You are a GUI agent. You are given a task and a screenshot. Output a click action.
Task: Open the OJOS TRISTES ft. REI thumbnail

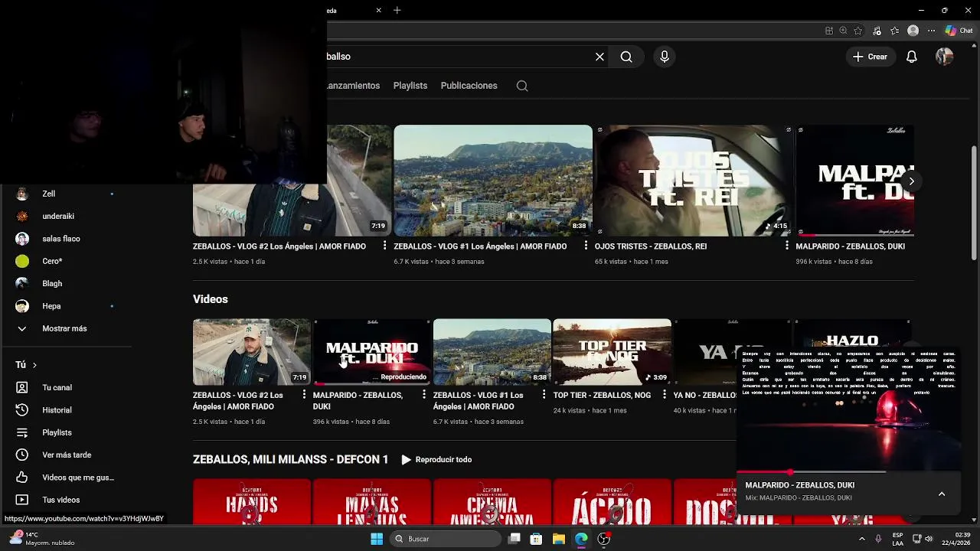tap(694, 181)
